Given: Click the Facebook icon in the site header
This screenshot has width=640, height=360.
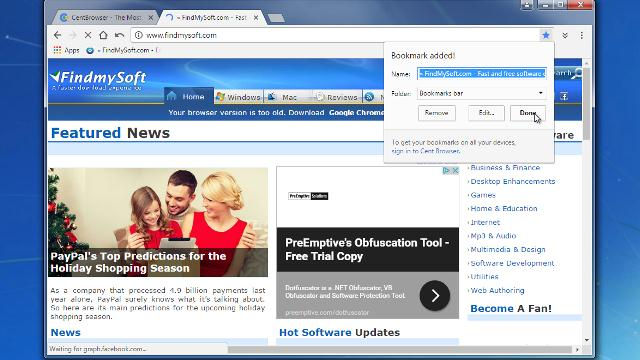Looking at the screenshot, I should pyautogui.click(x=564, y=97).
